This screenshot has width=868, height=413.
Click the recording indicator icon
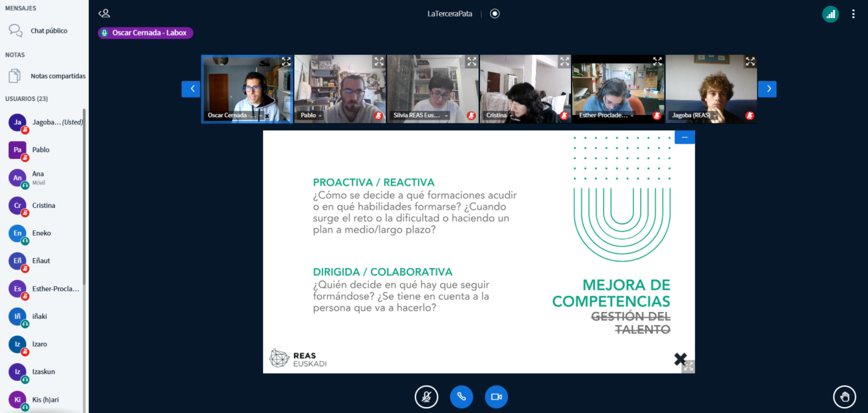click(495, 13)
